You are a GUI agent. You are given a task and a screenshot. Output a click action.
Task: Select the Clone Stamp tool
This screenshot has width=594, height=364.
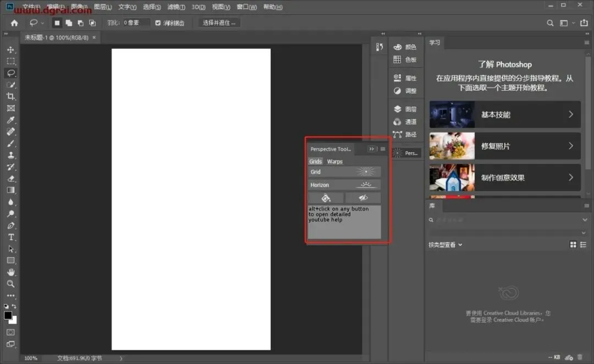coord(10,155)
